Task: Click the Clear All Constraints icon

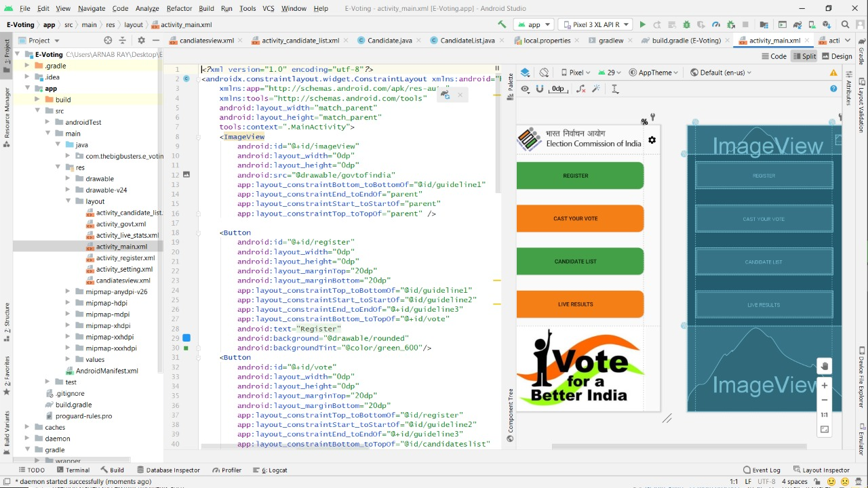Action: click(x=580, y=89)
